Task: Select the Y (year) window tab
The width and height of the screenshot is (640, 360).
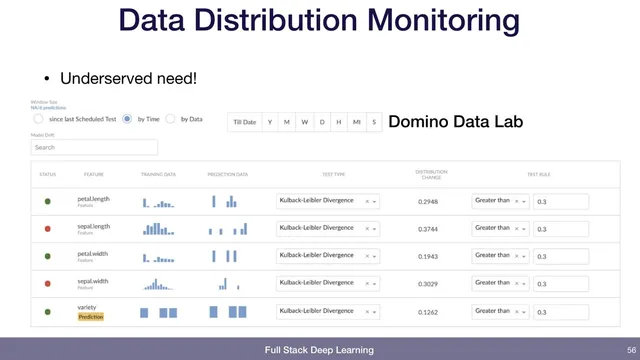Action: (x=270, y=122)
